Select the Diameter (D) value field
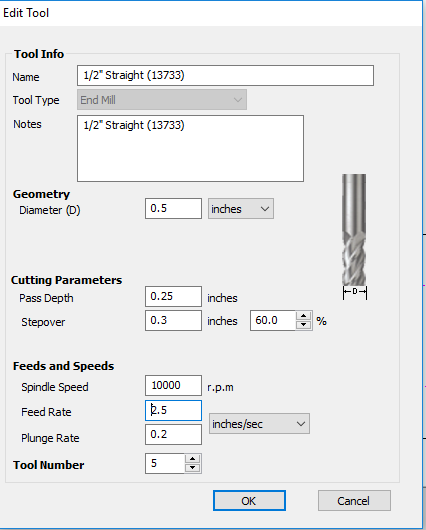The width and height of the screenshot is (426, 530). (x=173, y=209)
